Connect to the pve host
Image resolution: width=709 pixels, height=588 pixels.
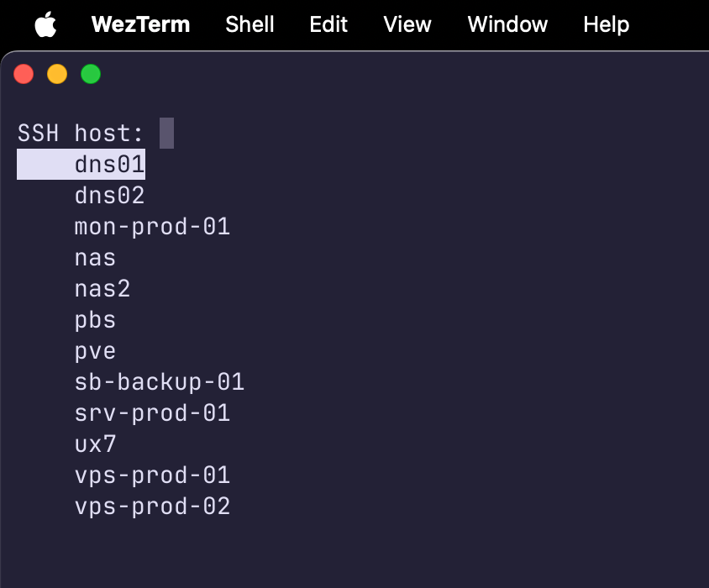click(x=95, y=350)
